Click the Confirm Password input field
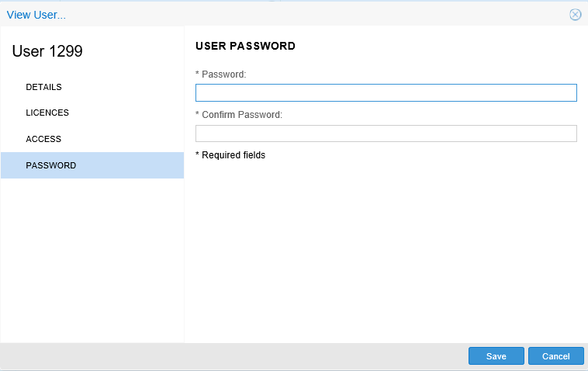Screen dimensions: 588x371 (x=386, y=133)
